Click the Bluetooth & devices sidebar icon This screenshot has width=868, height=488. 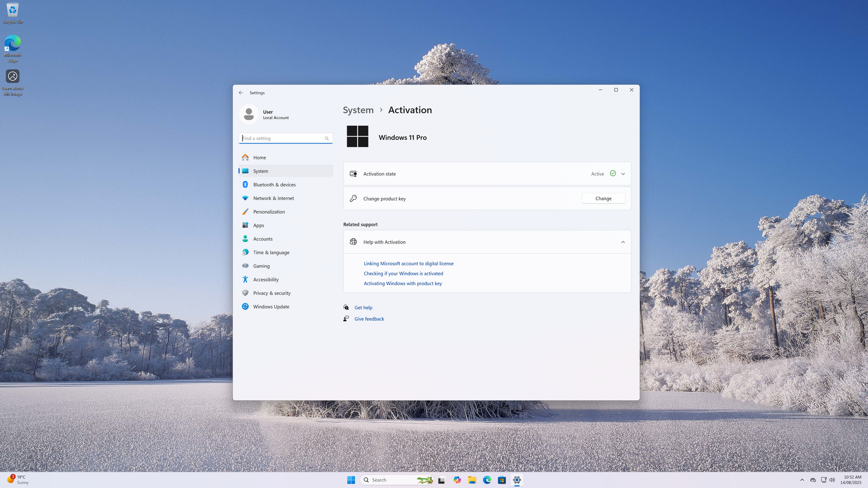tap(245, 184)
